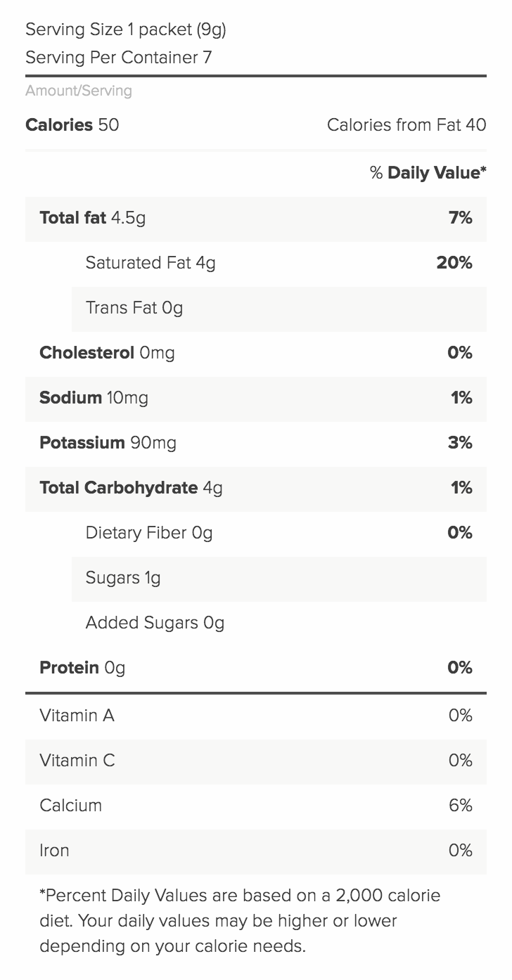Select the % Daily Value header
512x980 pixels.
[428, 173]
